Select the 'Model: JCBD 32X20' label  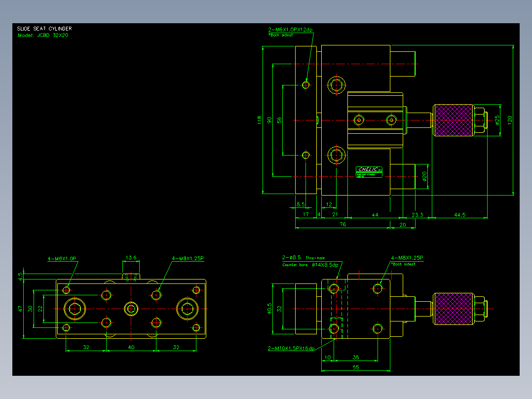(43, 36)
